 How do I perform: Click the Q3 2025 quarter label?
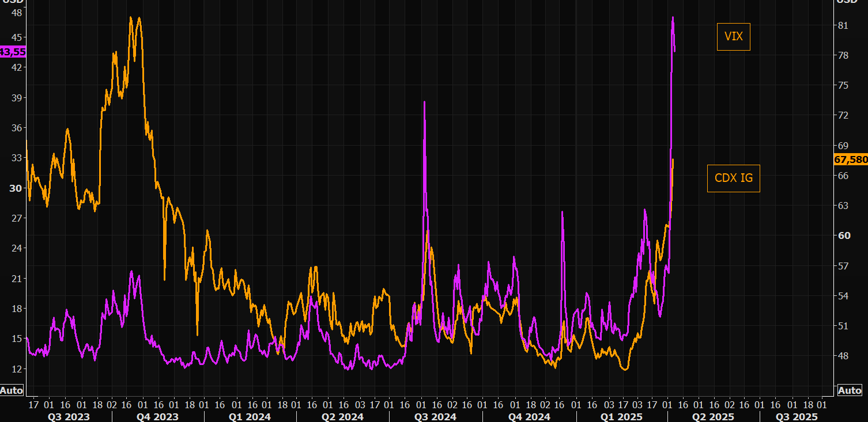click(797, 416)
